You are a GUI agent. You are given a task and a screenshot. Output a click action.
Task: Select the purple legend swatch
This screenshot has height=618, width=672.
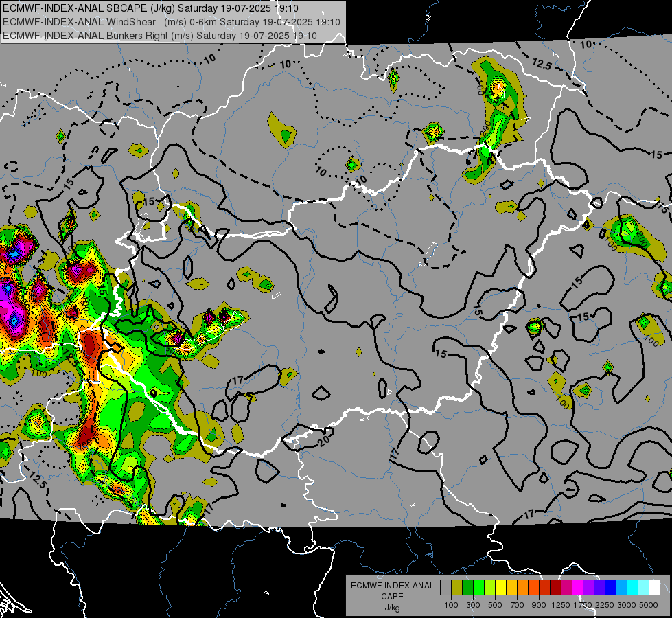pyautogui.click(x=589, y=588)
